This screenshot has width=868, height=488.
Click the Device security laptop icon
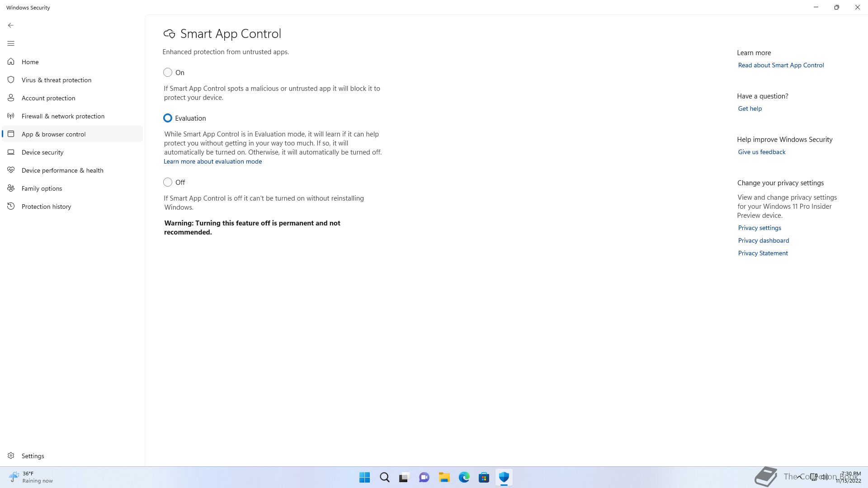[x=11, y=152]
